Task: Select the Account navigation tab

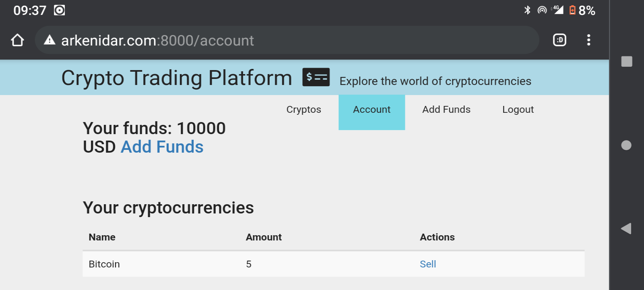Action: pos(372,112)
